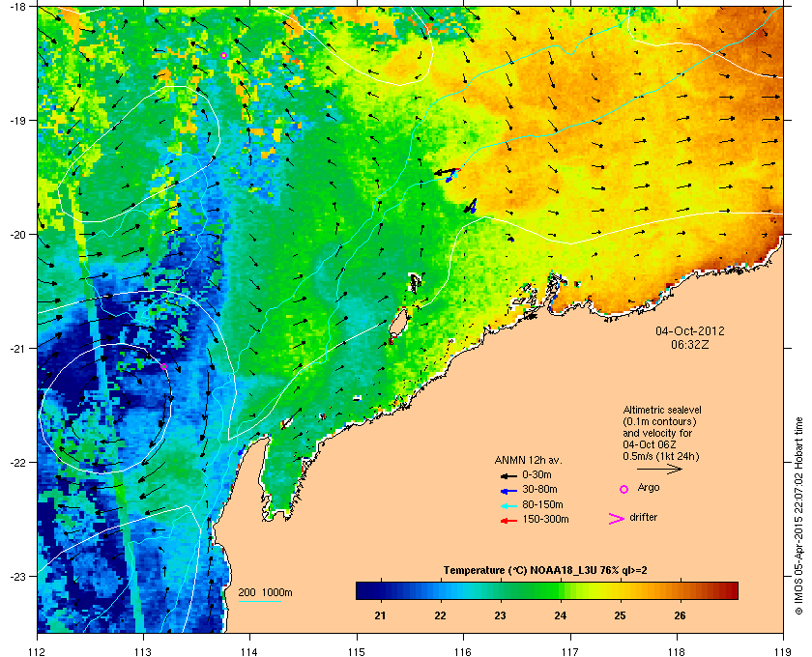Click the latitude axis label -22
The width and height of the screenshot is (812, 657).
coord(20,462)
